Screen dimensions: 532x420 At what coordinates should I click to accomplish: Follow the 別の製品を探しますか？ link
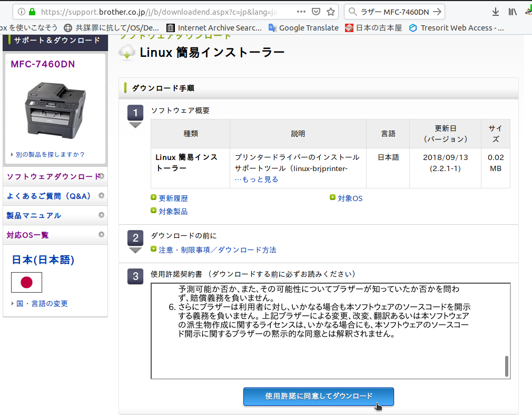click(x=50, y=155)
